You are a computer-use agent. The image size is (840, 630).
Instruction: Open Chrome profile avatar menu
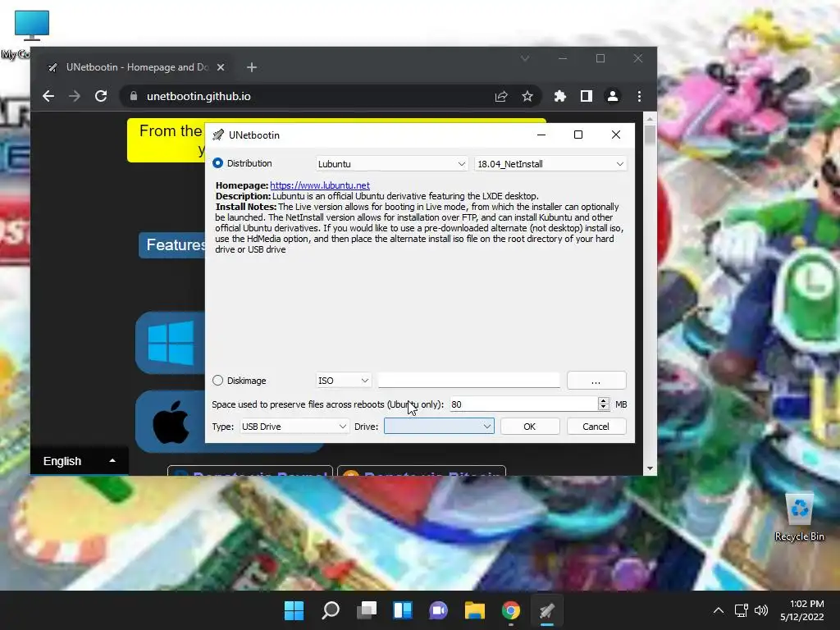click(x=612, y=96)
